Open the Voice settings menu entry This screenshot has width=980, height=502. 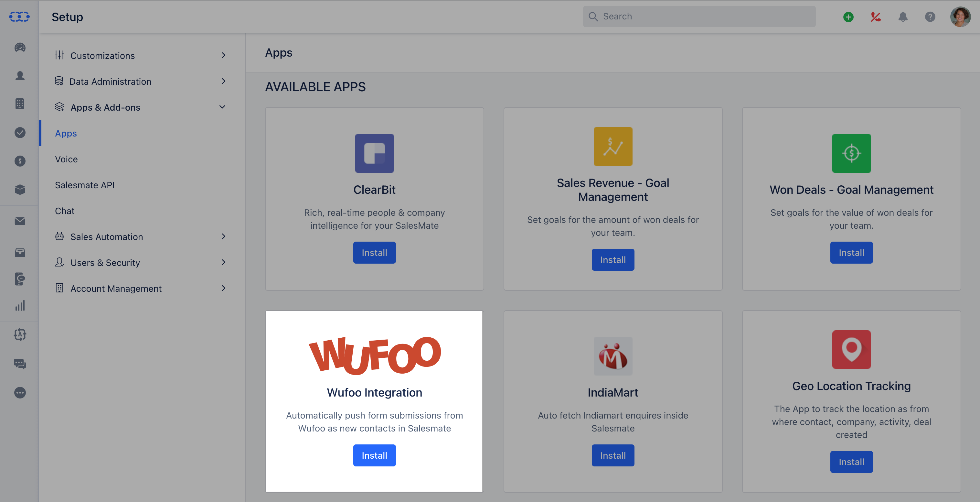point(66,159)
